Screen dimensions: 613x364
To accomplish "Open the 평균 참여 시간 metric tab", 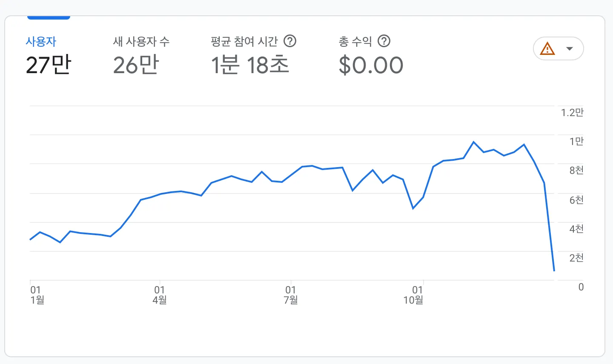I will point(244,42).
